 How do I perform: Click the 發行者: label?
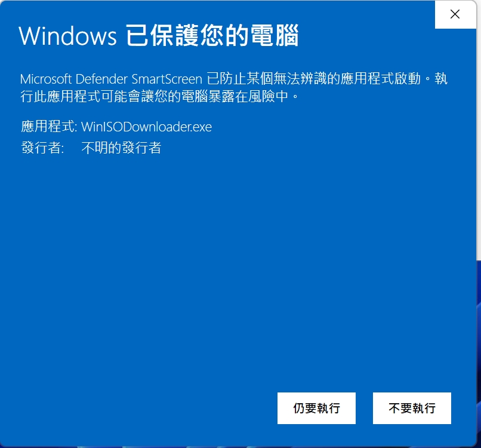[42, 148]
